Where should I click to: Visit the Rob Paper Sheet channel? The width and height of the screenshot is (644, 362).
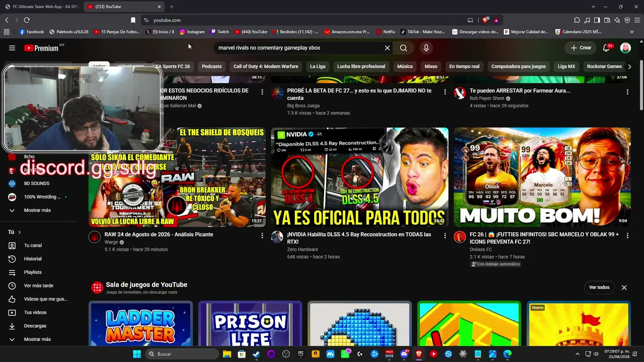(x=487, y=99)
